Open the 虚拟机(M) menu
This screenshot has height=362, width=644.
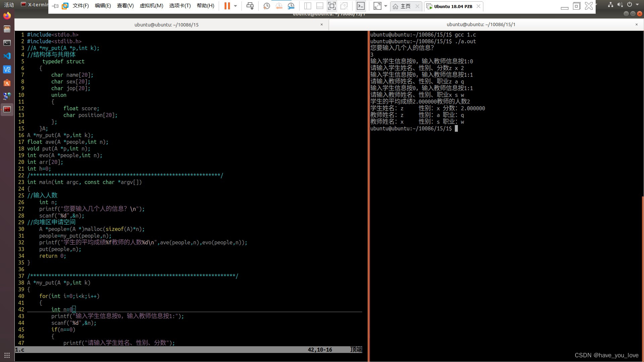pyautogui.click(x=151, y=6)
